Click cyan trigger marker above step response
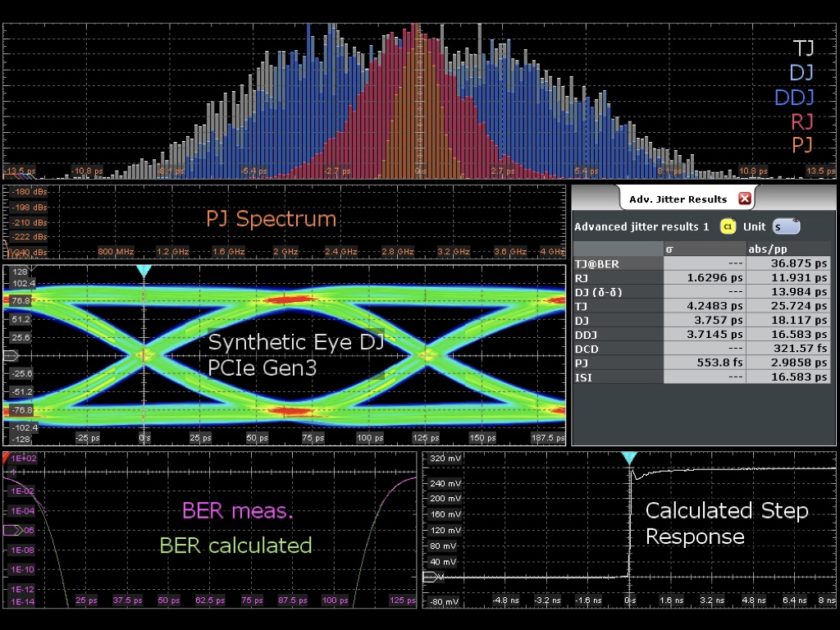The width and height of the screenshot is (840, 630). 628,459
